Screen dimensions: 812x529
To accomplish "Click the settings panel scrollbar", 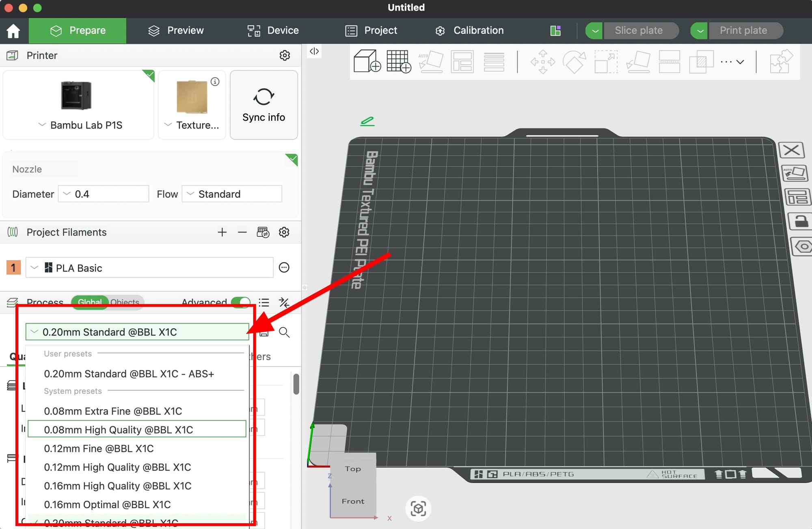I will click(x=296, y=384).
